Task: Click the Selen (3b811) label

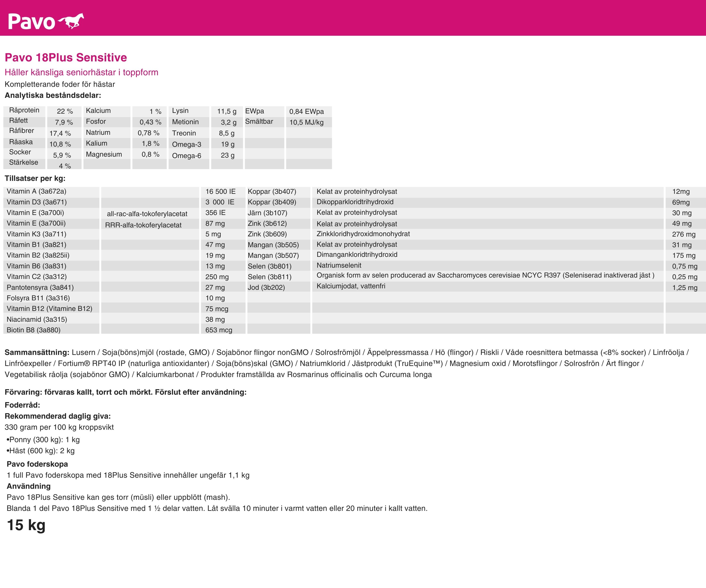Action: [x=270, y=277]
